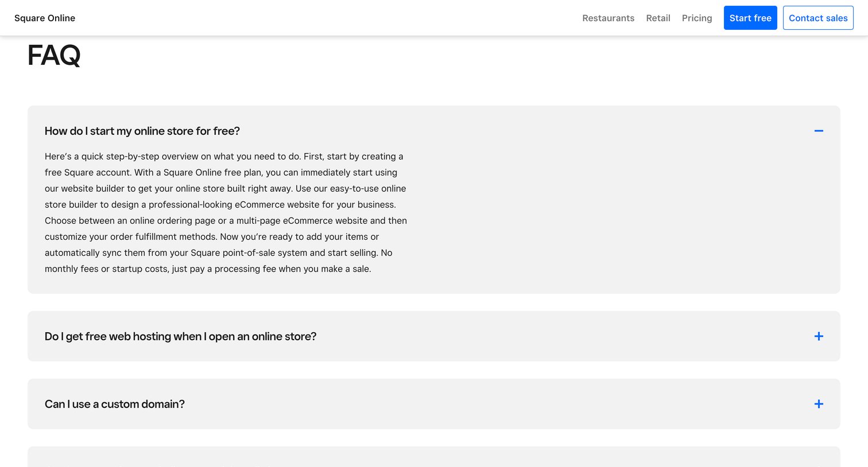Screen dimensions: 868x467
Task: Click plus icon beside custom domain question
Action: click(819, 404)
